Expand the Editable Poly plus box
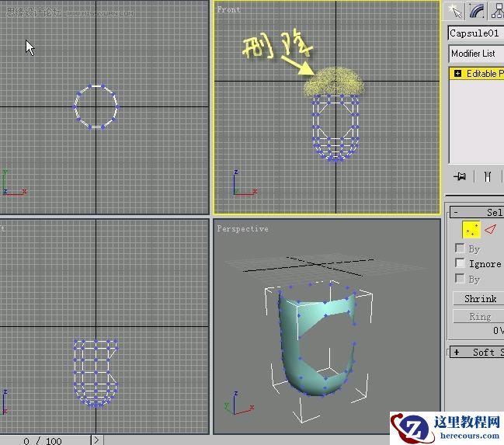504x445 pixels. pos(457,74)
